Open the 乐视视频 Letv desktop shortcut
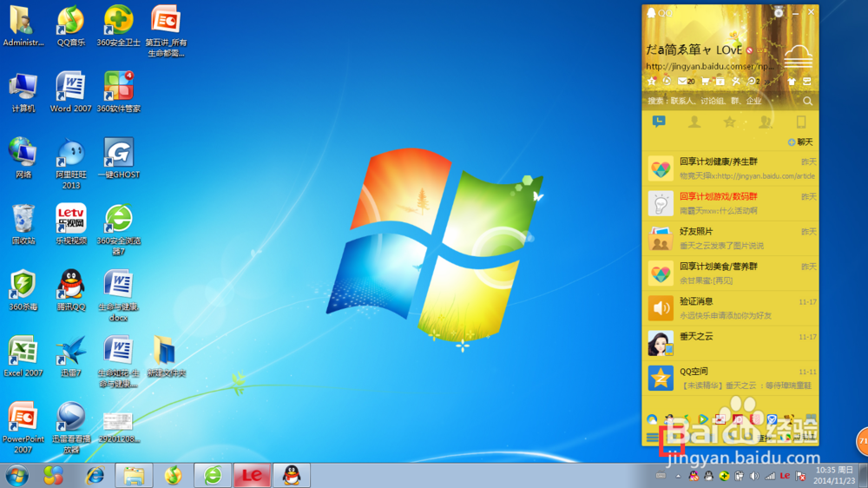Viewport: 868px width, 488px height. tap(71, 224)
